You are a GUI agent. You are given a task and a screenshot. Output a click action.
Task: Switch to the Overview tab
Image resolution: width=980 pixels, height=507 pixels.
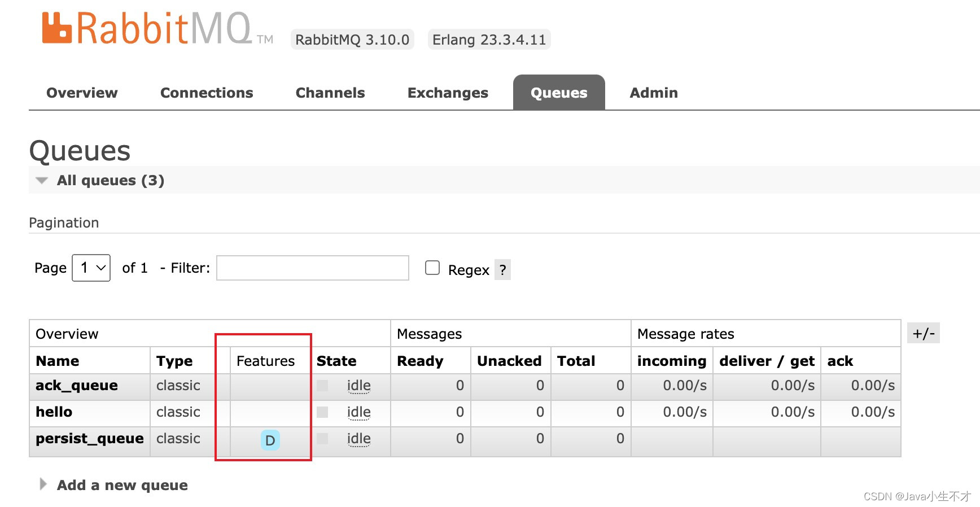[x=82, y=93]
